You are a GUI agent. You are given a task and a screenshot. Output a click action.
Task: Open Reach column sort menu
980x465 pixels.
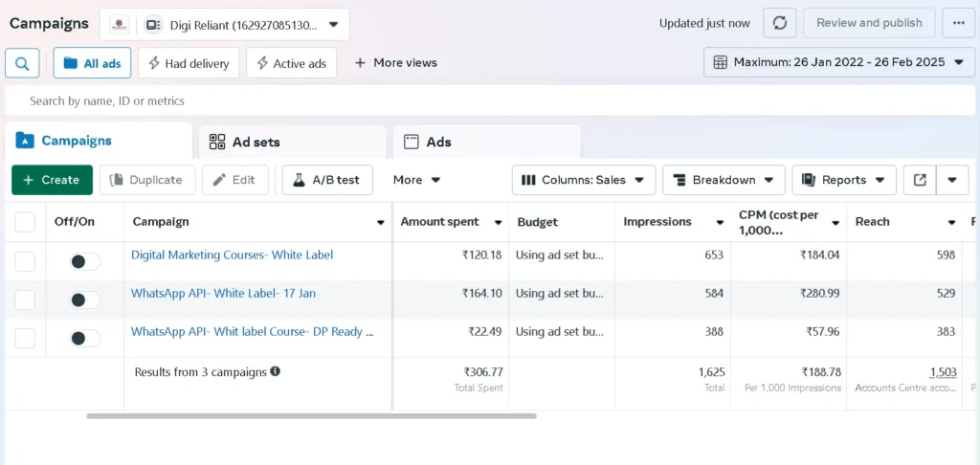tap(952, 223)
